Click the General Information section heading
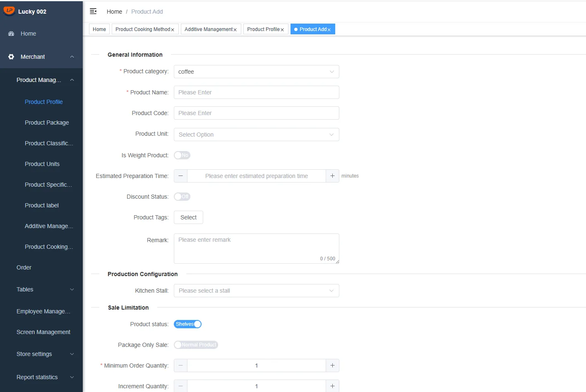 click(135, 55)
